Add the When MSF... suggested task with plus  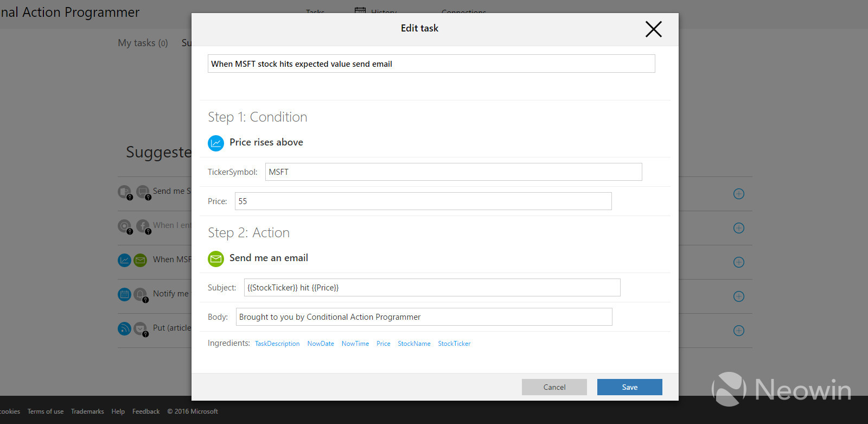pos(739,262)
